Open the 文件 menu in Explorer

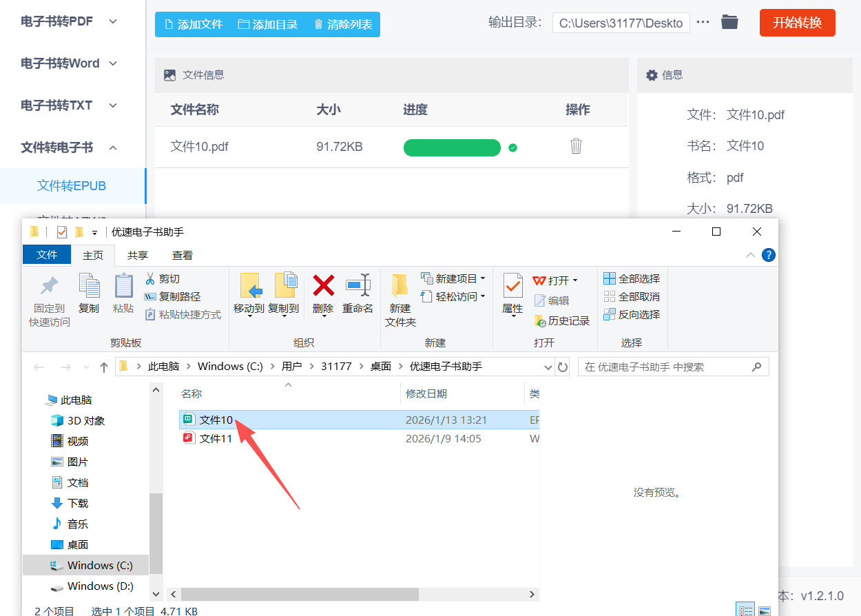tap(46, 254)
